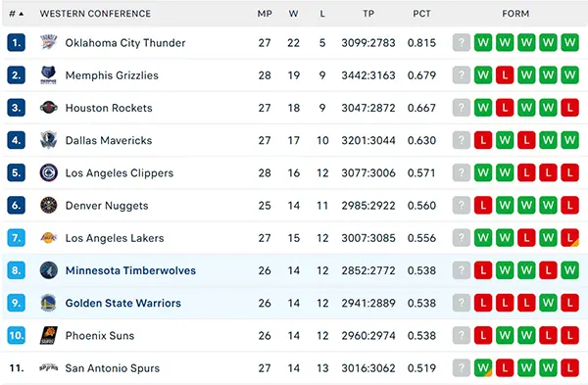Click the Lakers last L badge with orange corner

(x=570, y=238)
